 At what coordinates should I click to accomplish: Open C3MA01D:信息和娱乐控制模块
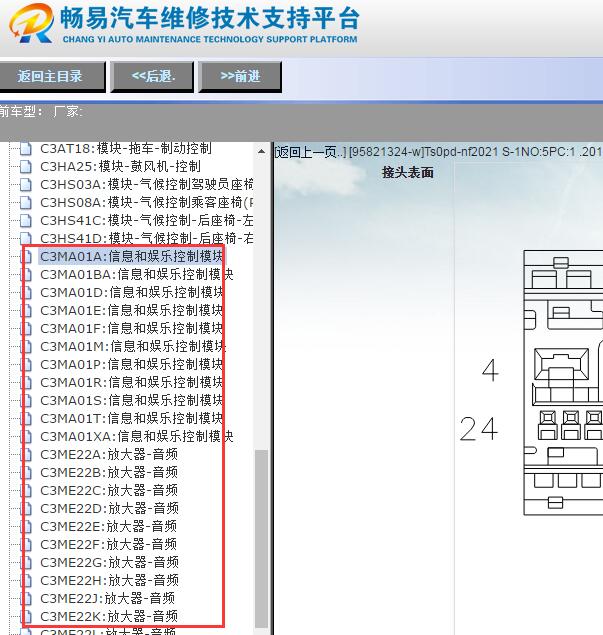pos(132,292)
